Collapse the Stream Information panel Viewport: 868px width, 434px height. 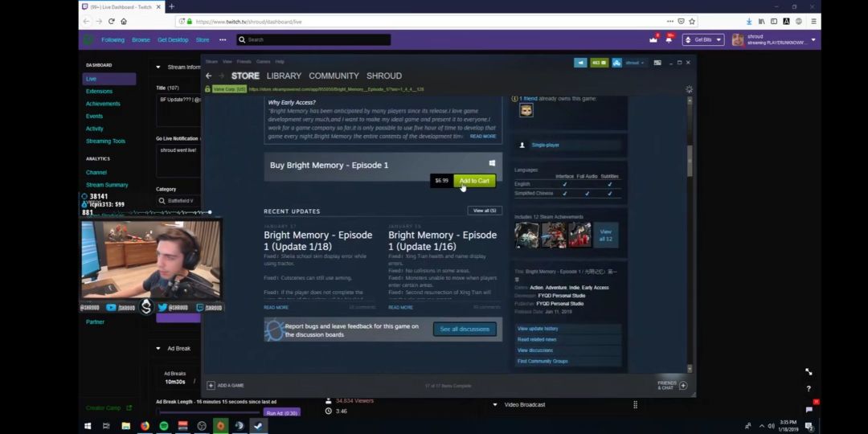[x=158, y=67]
